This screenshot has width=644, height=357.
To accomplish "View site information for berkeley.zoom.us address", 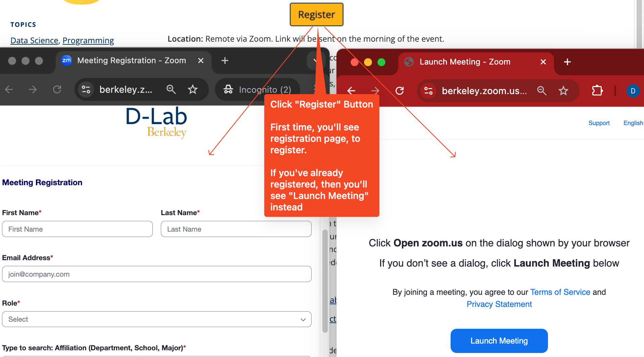I will [x=428, y=91].
